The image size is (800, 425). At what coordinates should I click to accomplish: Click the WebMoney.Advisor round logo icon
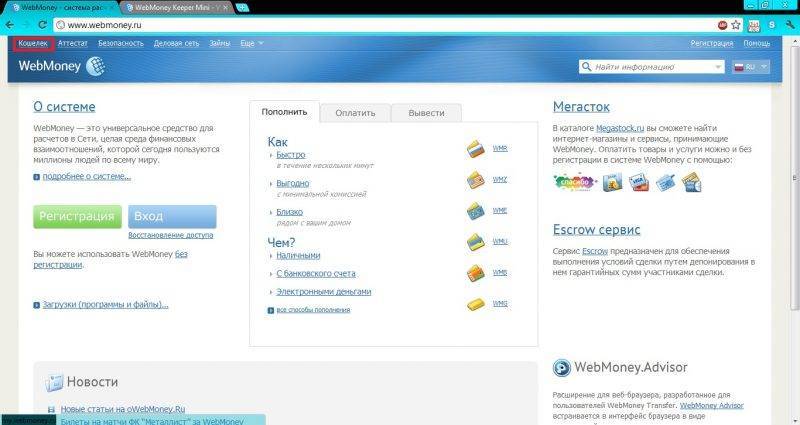point(562,368)
